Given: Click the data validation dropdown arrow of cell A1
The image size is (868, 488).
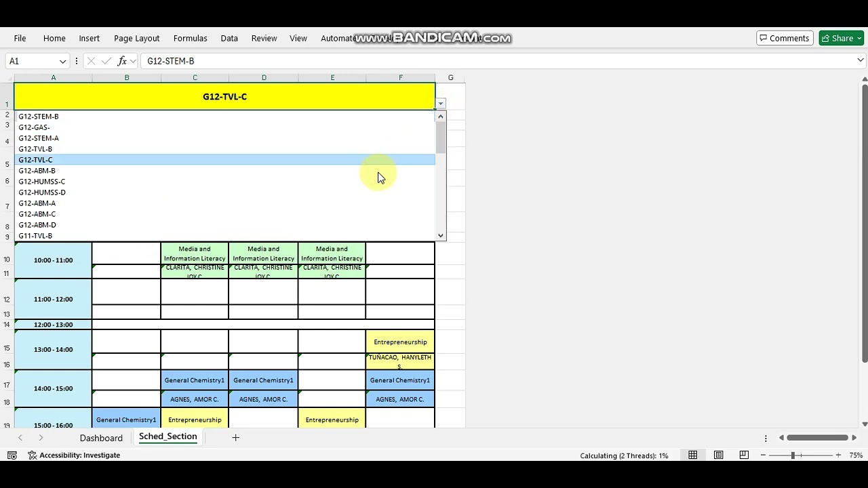Looking at the screenshot, I should [441, 104].
